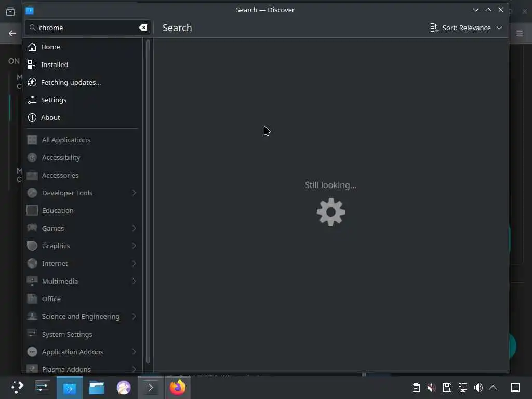Expand Application Addons arrow
The height and width of the screenshot is (399, 532).
(134, 352)
